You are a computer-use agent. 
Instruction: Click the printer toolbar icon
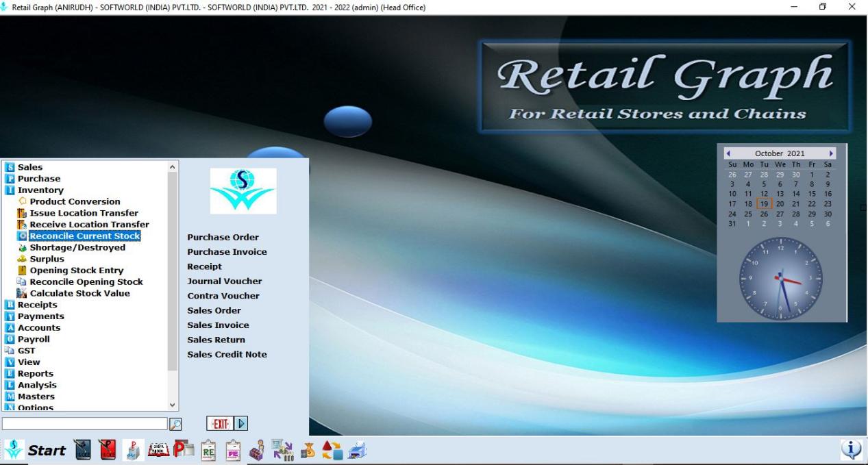pyautogui.click(x=356, y=450)
